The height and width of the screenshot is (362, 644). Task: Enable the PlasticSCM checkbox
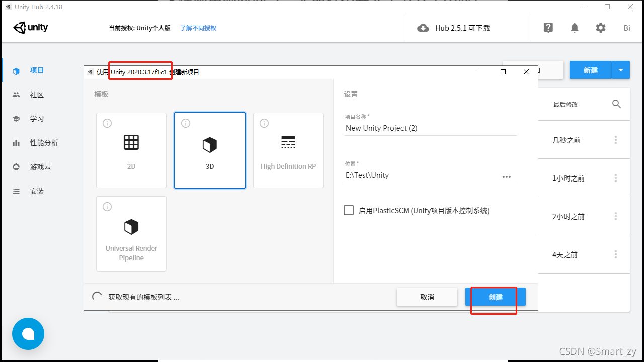tap(349, 210)
